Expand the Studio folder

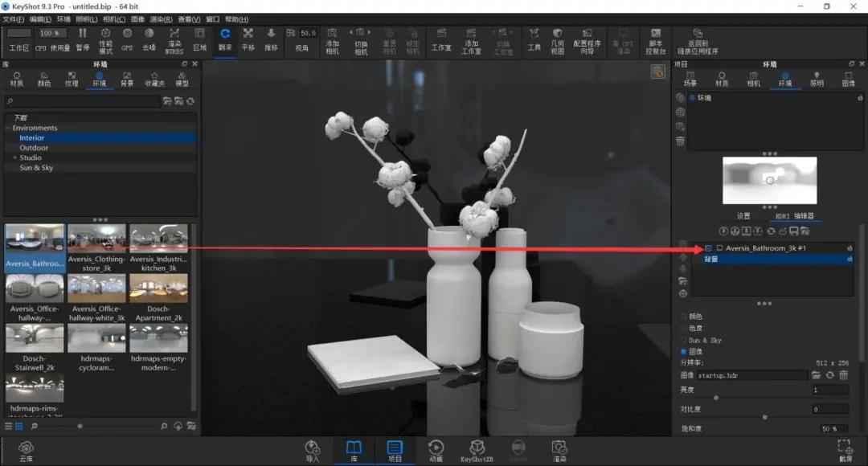tap(14, 157)
